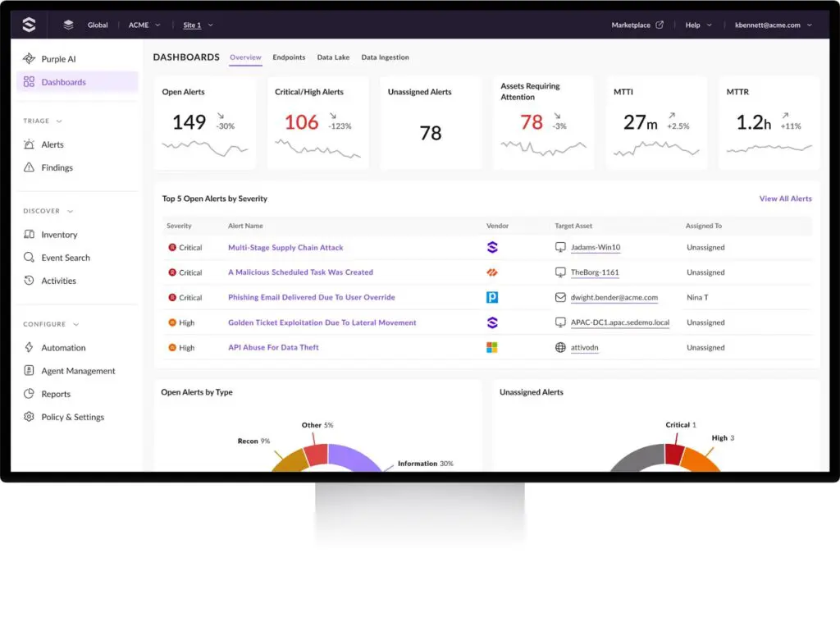
Task: Expand the ACME account dropdown
Action: [x=144, y=25]
